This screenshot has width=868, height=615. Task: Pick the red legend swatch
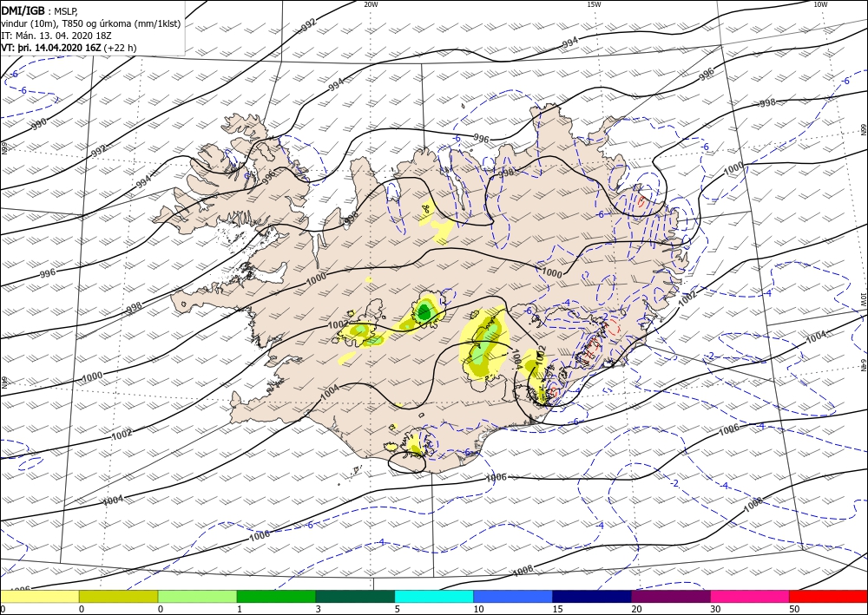[x=828, y=596]
